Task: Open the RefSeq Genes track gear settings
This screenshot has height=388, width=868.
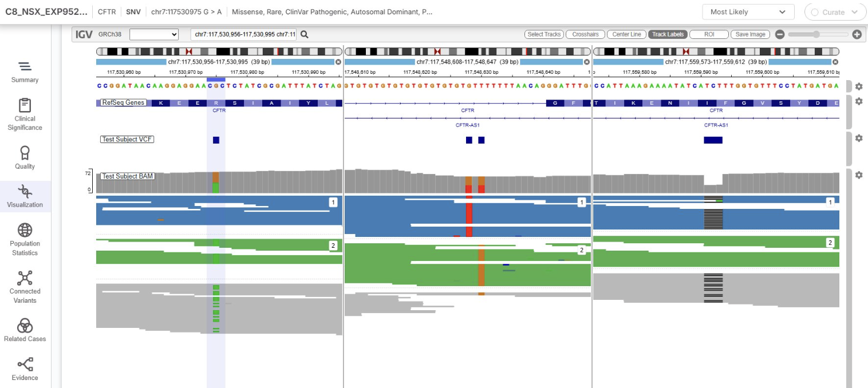Action: [858, 101]
